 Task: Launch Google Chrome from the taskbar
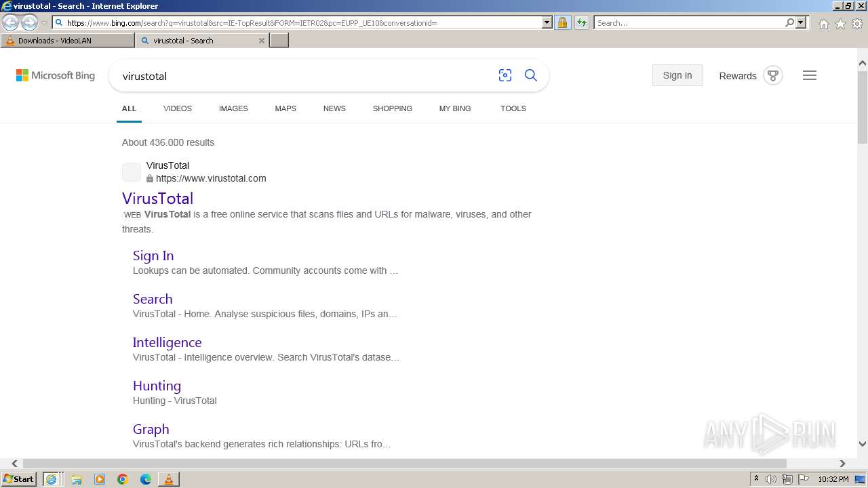pos(123,479)
